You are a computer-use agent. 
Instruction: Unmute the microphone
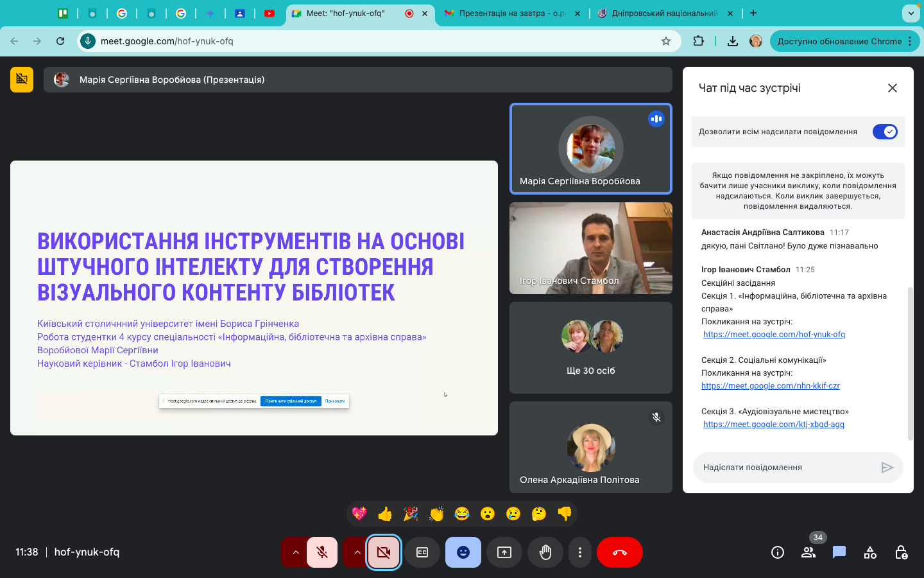point(322,552)
